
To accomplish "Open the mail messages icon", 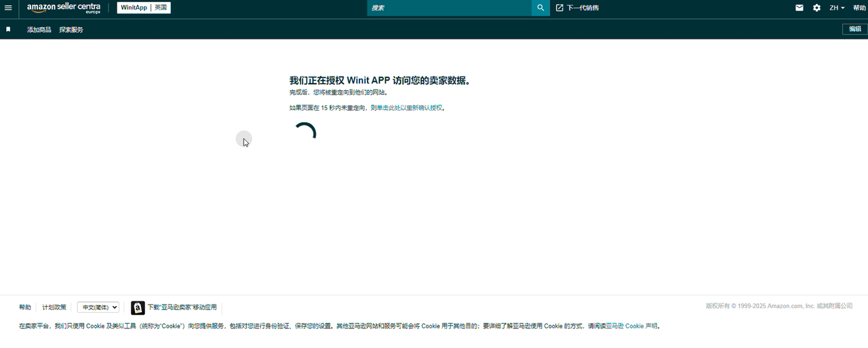I will click(x=800, y=8).
